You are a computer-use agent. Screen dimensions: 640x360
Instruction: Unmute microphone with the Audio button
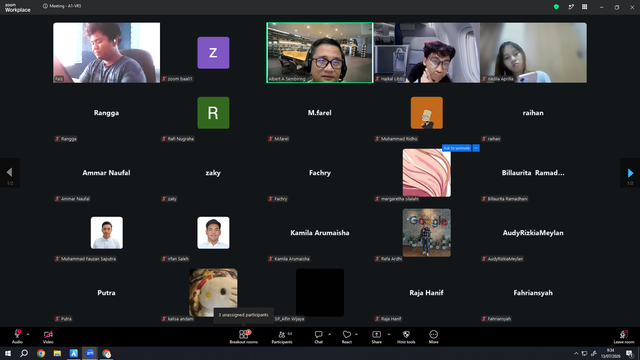[x=17, y=337]
